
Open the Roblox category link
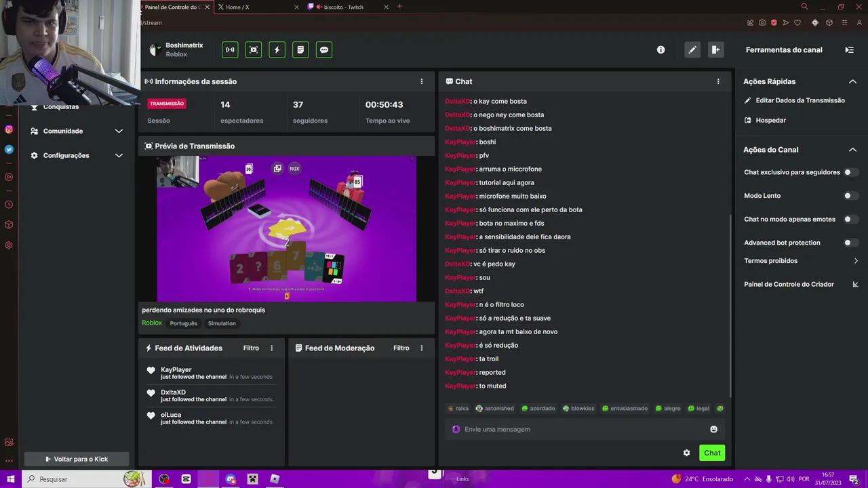click(151, 323)
